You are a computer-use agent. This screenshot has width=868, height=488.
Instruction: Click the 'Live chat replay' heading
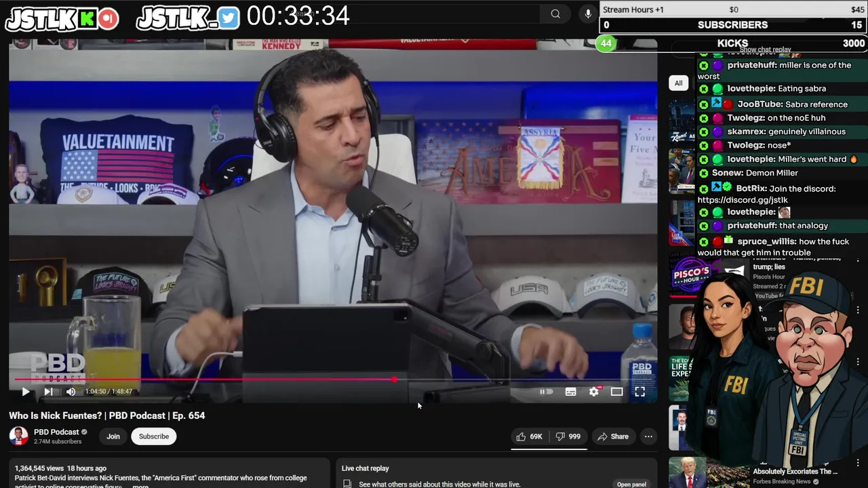point(365,468)
